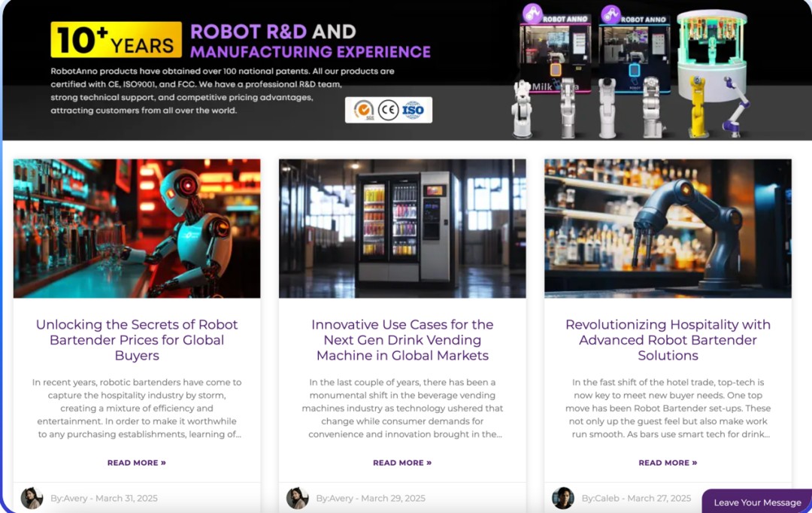Open the Leave Your Message chat widget

[757, 502]
